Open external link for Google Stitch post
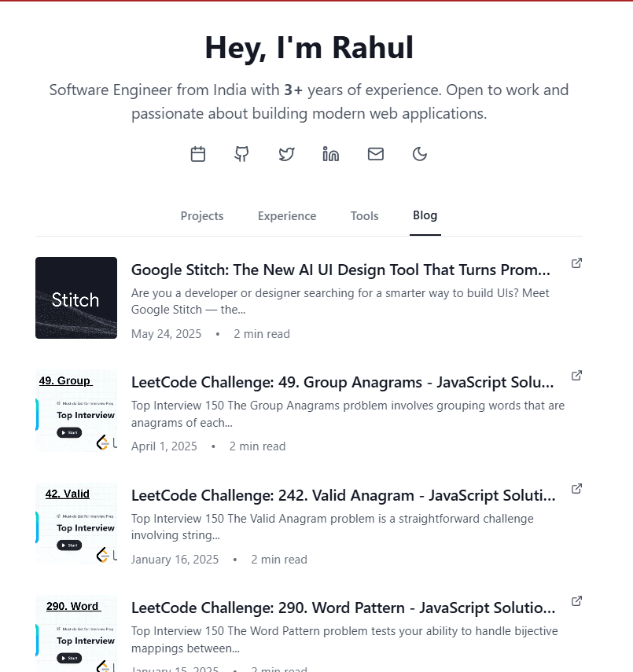 [x=576, y=263]
